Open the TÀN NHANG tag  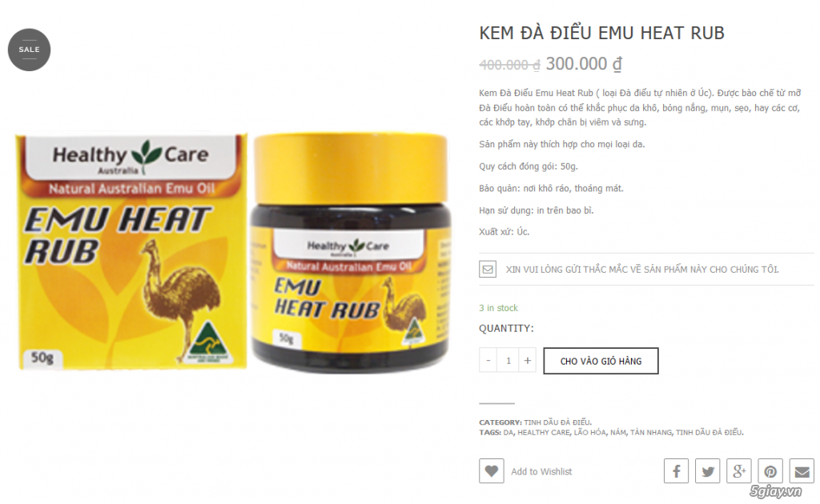[650, 432]
